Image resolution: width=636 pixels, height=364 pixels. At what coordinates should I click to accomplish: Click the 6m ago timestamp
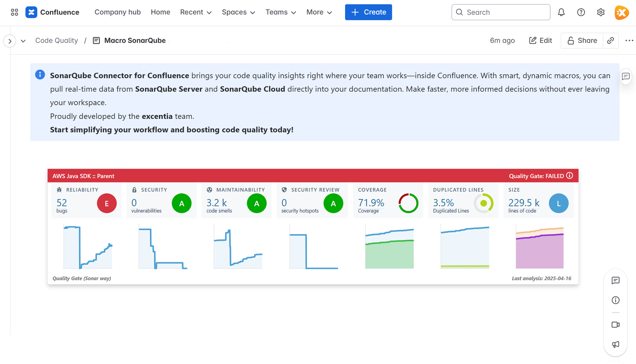pos(502,40)
